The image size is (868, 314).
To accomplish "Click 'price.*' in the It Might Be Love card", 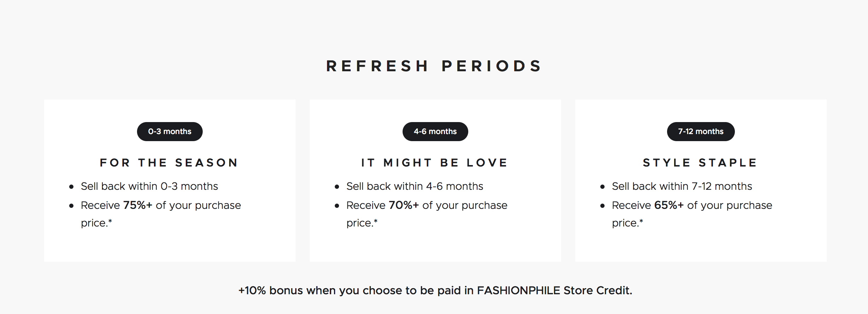I will click(x=362, y=223).
